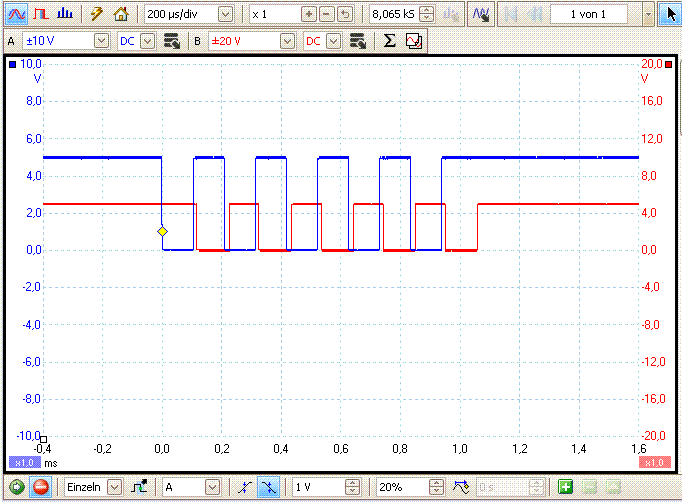Increase the 1 V trigger threshold stepper
682x503 pixels.
point(352,483)
